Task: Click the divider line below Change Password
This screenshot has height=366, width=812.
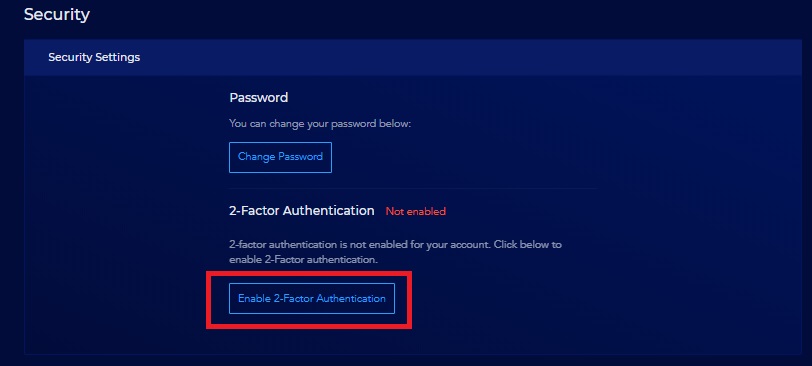Action: 413,188
